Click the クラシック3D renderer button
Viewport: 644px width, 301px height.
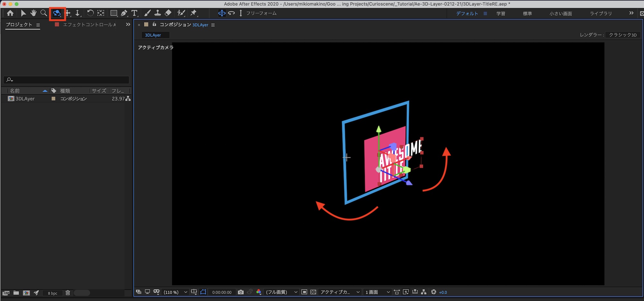pos(622,35)
